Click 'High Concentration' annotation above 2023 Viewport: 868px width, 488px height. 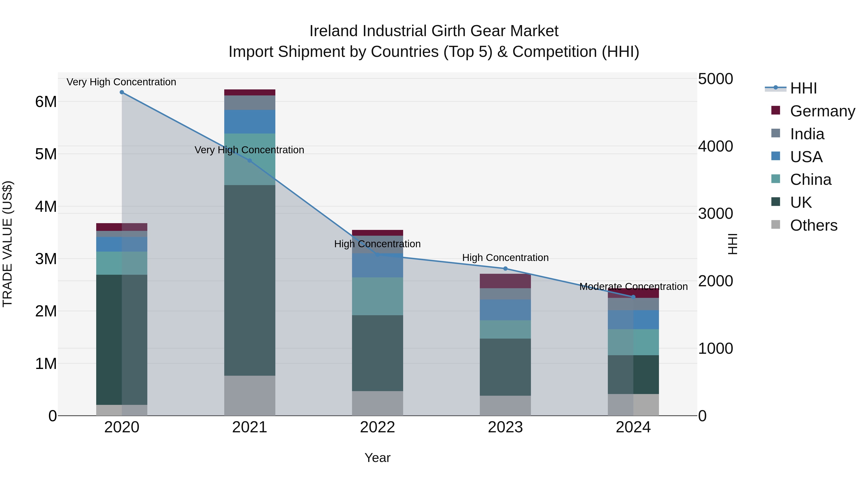pos(505,258)
